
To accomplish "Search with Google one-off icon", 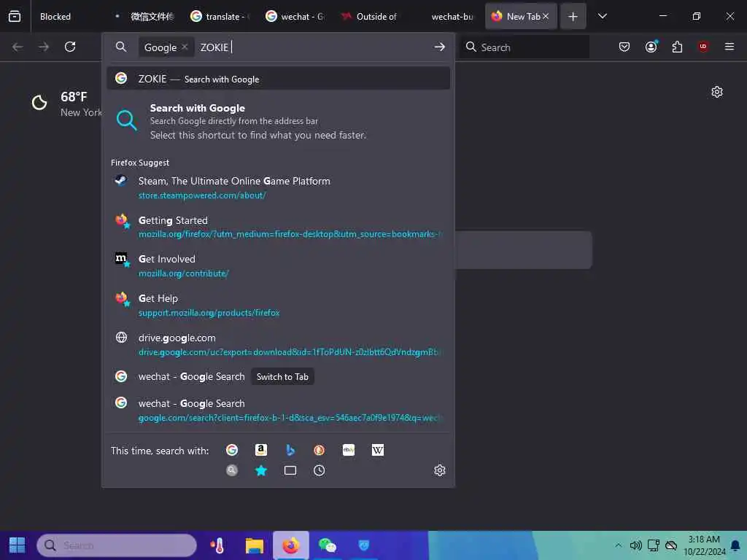I will [x=232, y=450].
